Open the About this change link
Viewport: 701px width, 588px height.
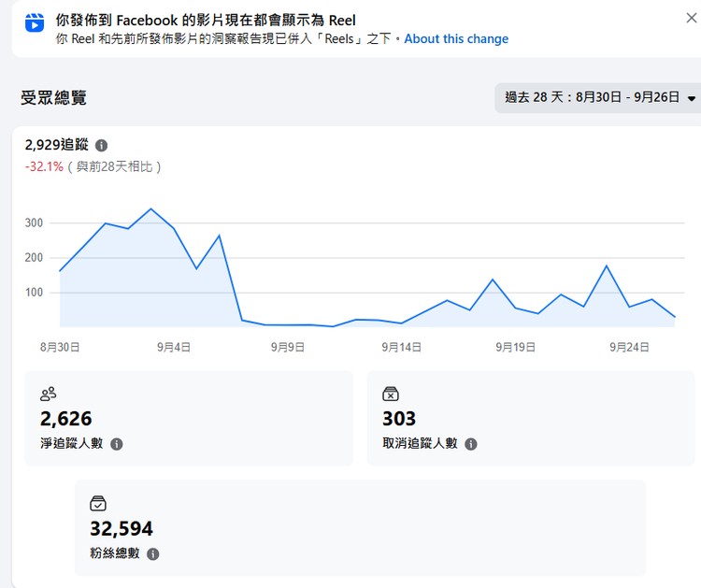coord(456,39)
